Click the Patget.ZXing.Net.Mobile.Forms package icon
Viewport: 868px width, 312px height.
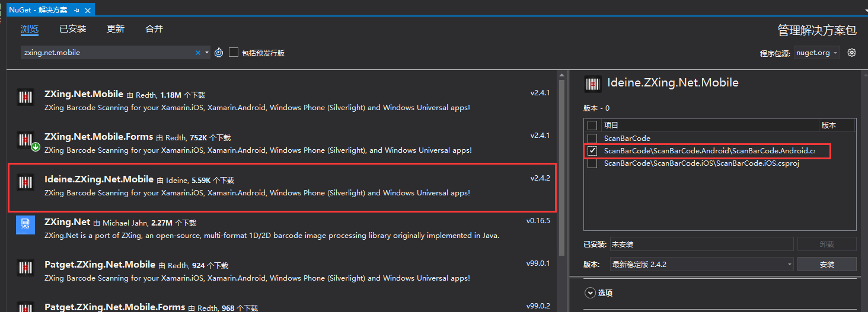pyautogui.click(x=25, y=307)
